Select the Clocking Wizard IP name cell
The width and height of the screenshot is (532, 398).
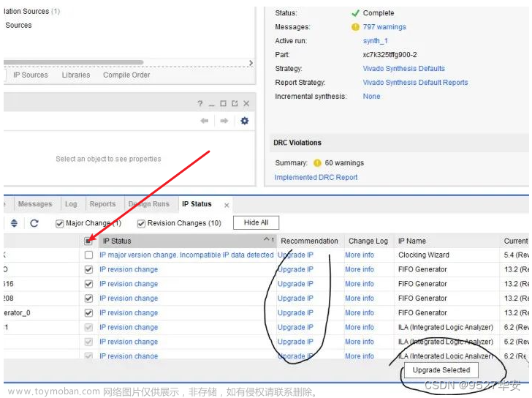[423, 255]
